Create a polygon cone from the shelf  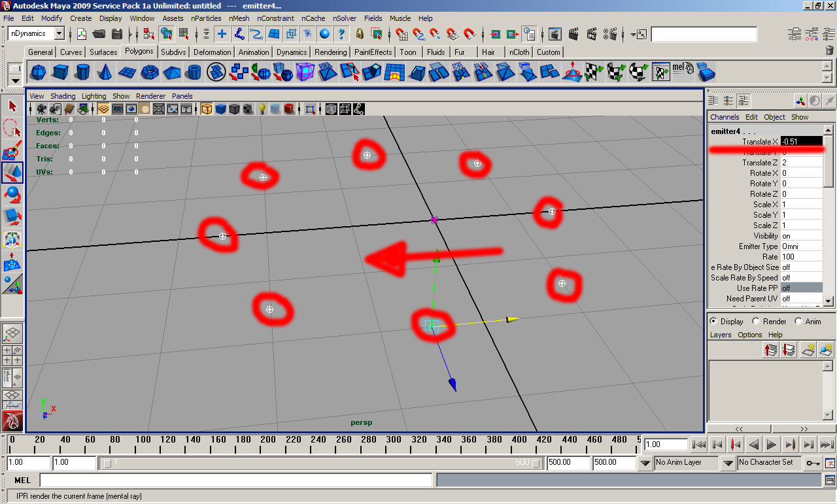click(x=105, y=71)
